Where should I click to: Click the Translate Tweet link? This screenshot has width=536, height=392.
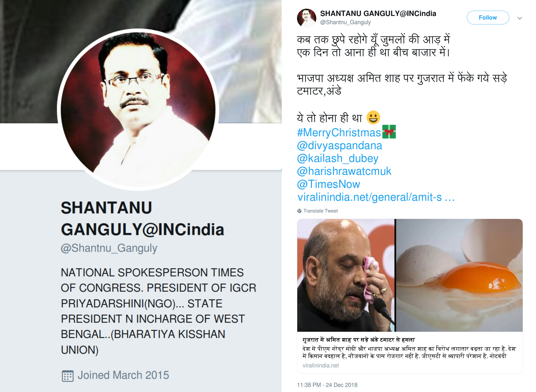click(320, 211)
